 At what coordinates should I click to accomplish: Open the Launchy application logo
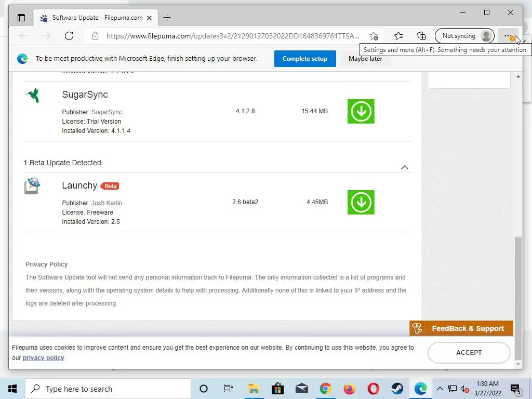32,186
